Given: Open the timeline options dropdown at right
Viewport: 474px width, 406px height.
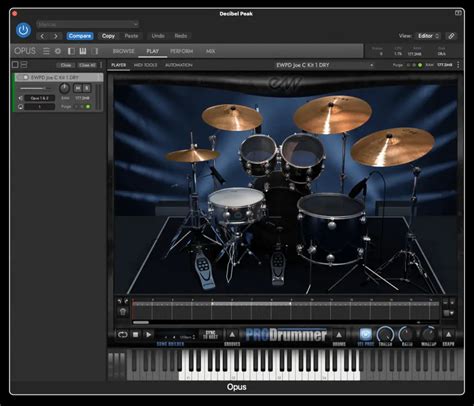Looking at the screenshot, I should point(449,313).
